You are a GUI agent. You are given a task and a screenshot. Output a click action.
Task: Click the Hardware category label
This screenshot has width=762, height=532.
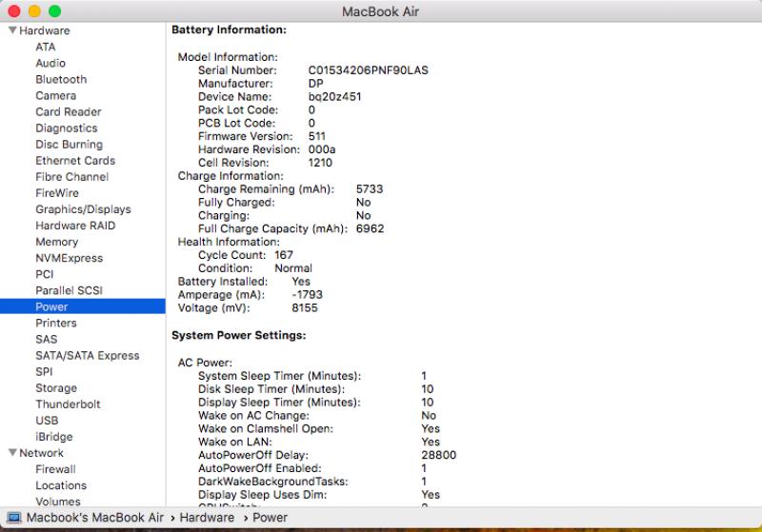[44, 30]
